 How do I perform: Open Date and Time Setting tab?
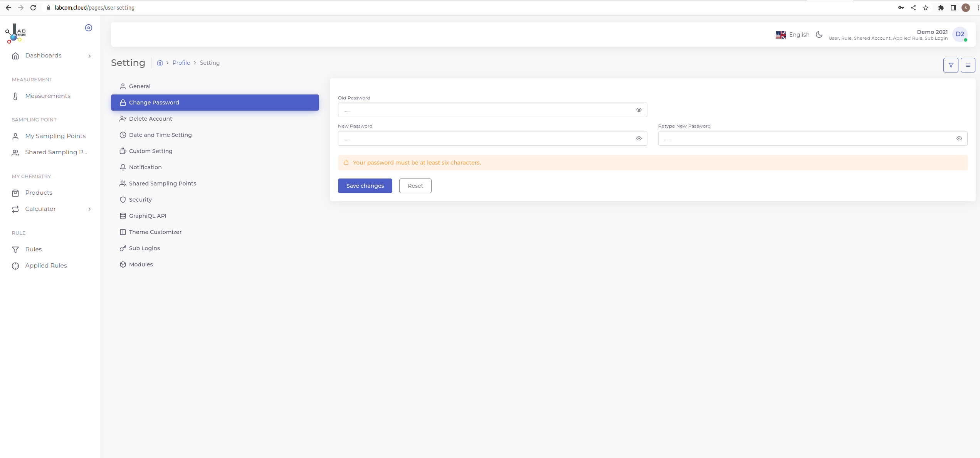point(215,135)
